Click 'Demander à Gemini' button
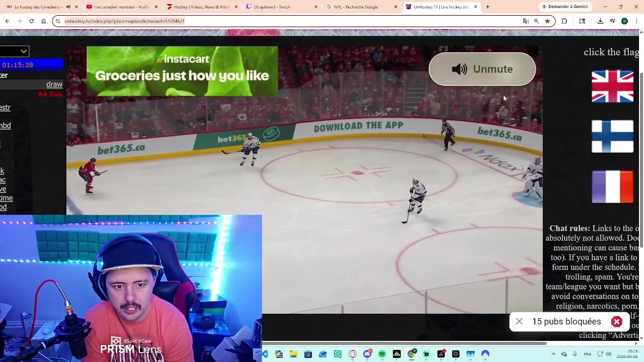Viewport: 644px width, 362px height. [565, 7]
